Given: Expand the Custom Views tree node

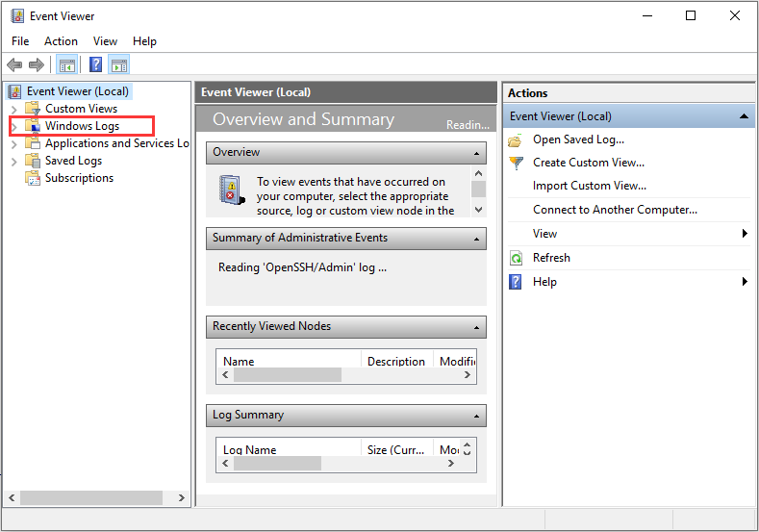Looking at the screenshot, I should (x=14, y=110).
